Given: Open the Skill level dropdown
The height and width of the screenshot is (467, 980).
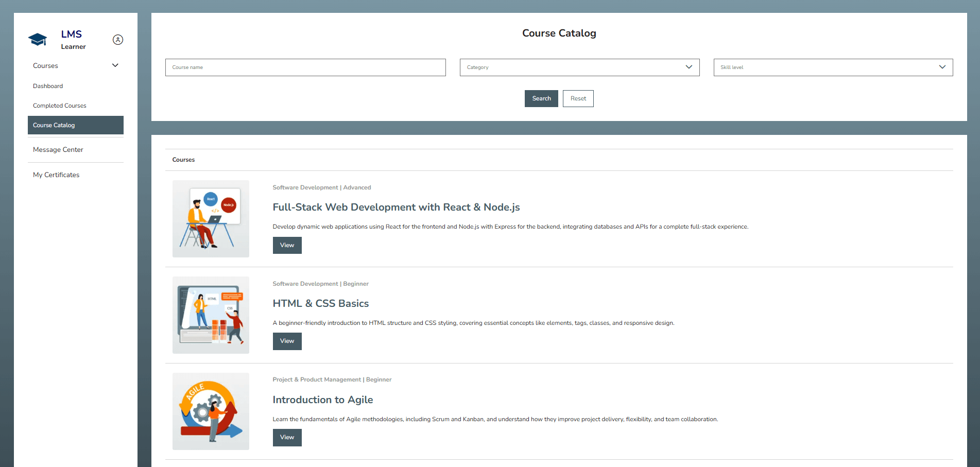Looking at the screenshot, I should pyautogui.click(x=832, y=67).
